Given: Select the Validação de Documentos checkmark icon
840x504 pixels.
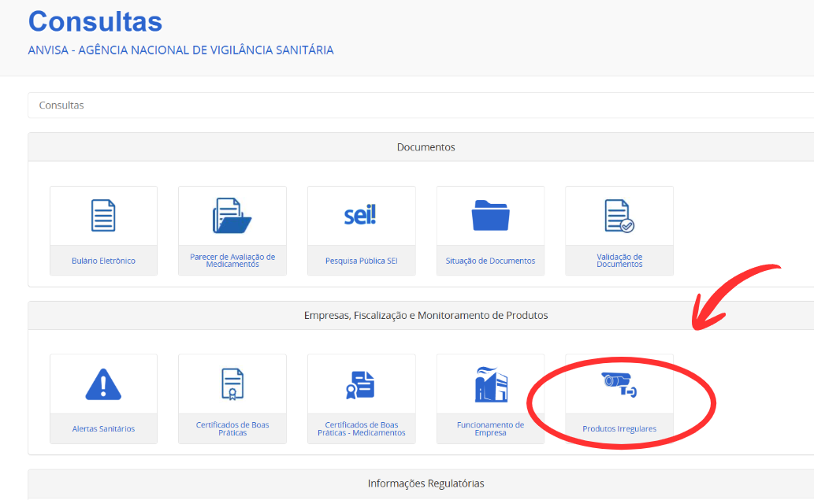Looking at the screenshot, I should pyautogui.click(x=619, y=216).
